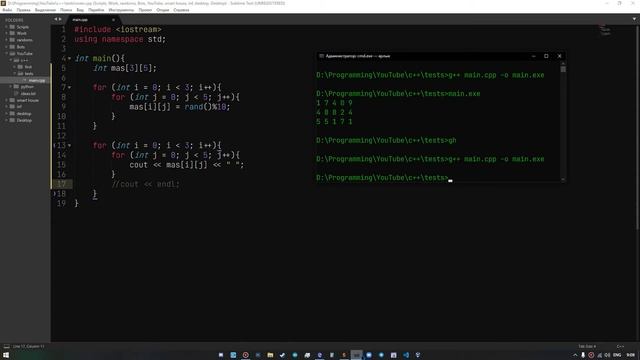Open the Переход menu
This screenshot has height=360, width=640.
(96, 10)
